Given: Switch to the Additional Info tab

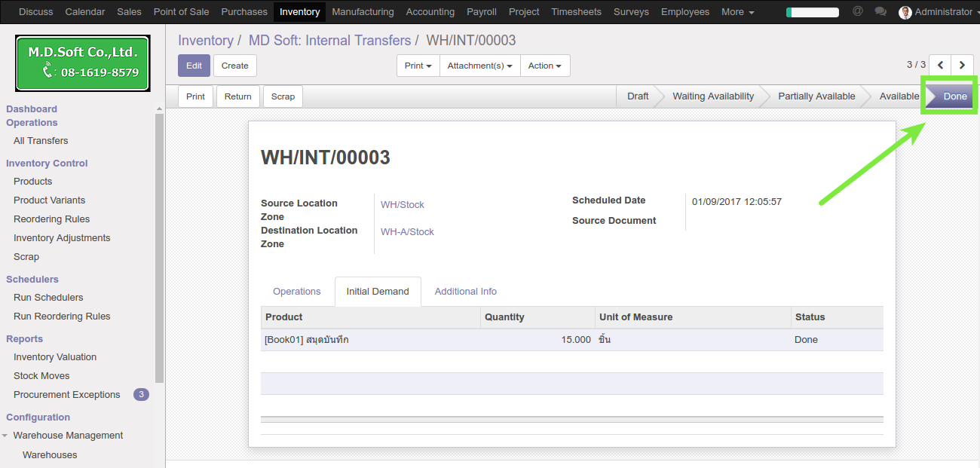Looking at the screenshot, I should coord(465,292).
